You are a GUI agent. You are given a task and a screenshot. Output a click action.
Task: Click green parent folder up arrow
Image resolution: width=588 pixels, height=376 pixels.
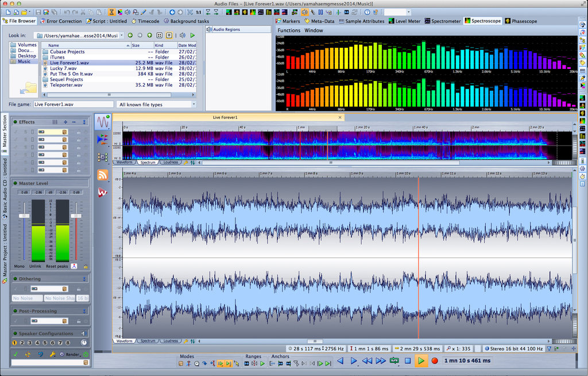tap(150, 35)
